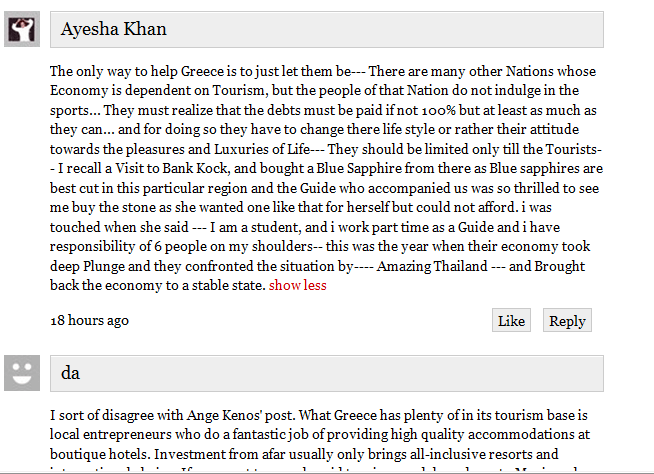
Task: Click the phrase Amazing Thailand in the comment
Action: (432, 266)
